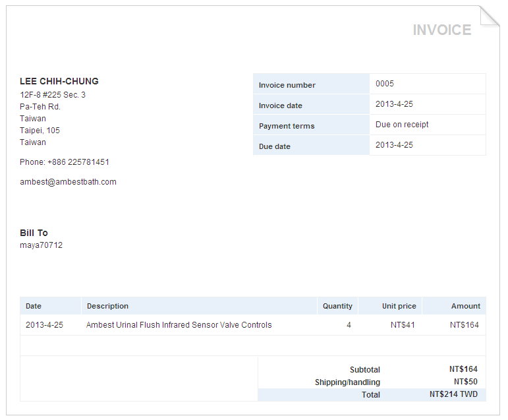Image resolution: width=508 pixels, height=420 pixels.
Task: Click the line item unit price NT$41
Action: [x=403, y=325]
